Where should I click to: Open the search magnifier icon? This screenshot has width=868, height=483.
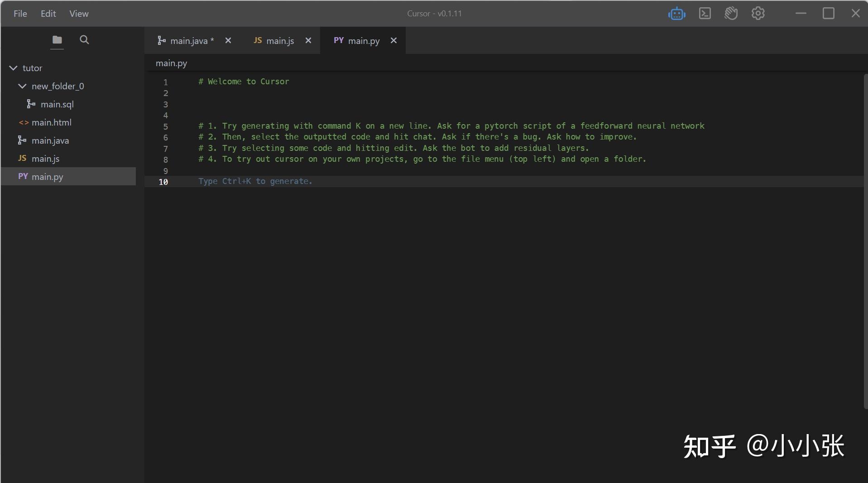tap(84, 40)
